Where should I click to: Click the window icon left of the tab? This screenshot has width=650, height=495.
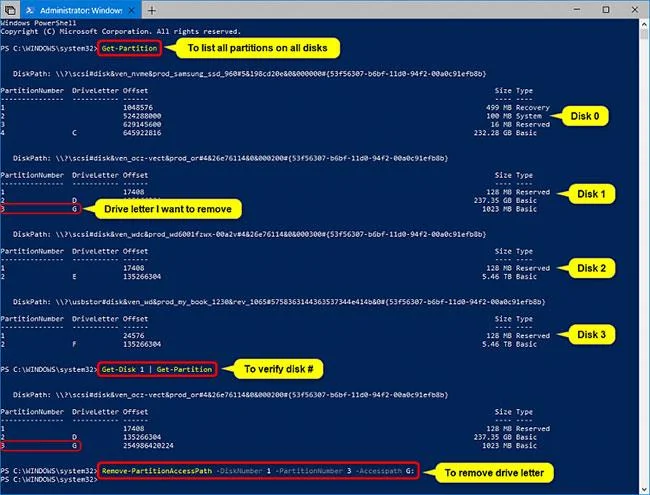point(10,10)
